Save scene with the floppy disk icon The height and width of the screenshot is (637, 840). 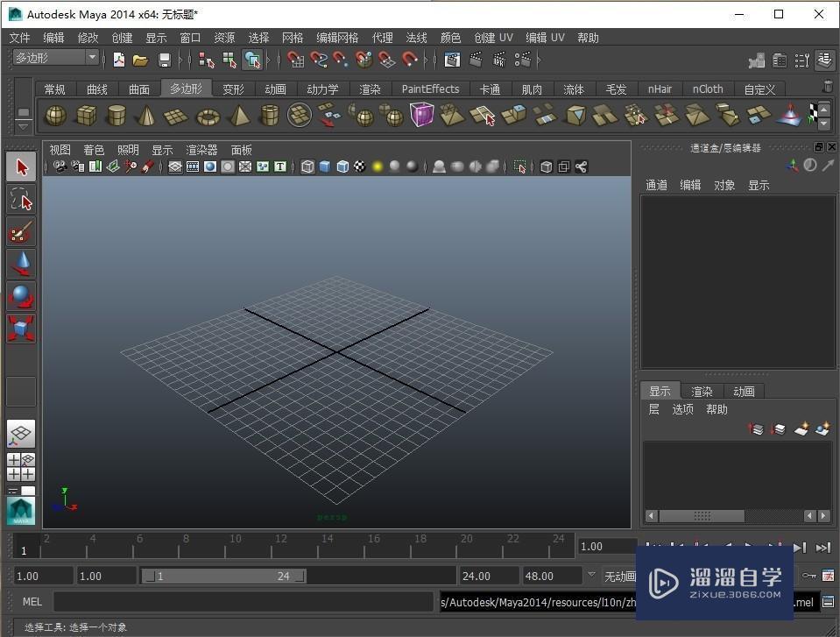pos(165,60)
